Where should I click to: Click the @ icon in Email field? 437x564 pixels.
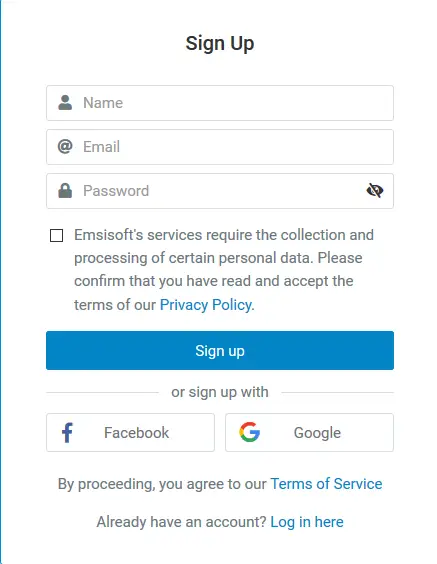click(x=65, y=147)
